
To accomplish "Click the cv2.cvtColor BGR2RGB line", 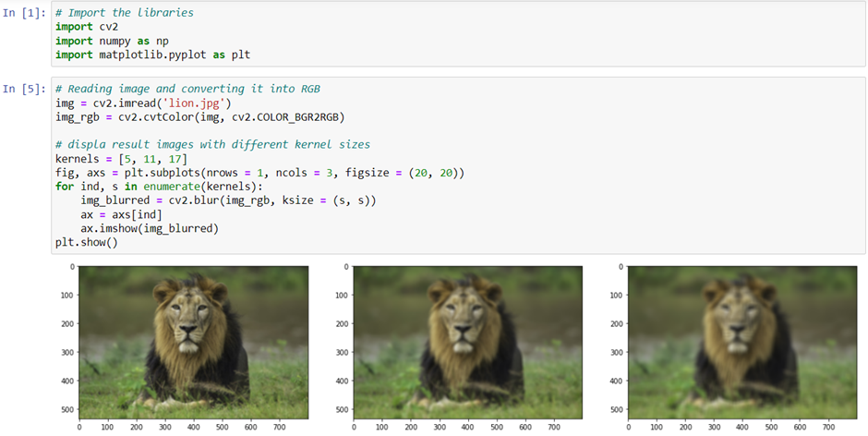I will coord(199,117).
